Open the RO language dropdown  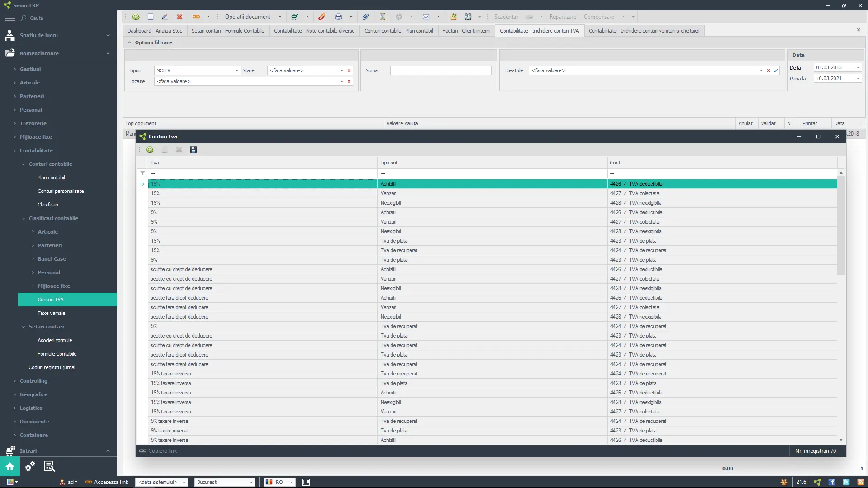tap(292, 482)
